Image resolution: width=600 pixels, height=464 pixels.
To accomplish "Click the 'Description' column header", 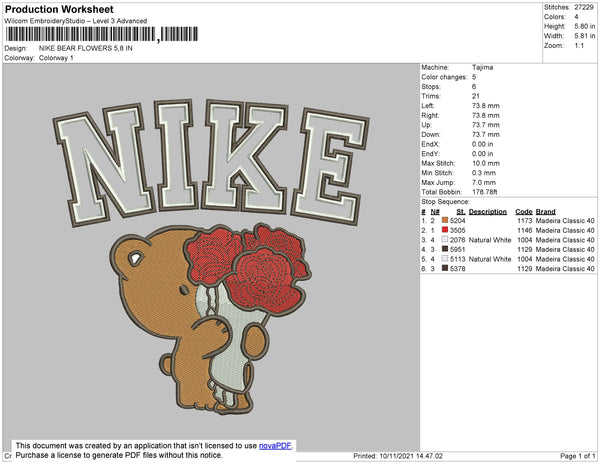I will 488,212.
